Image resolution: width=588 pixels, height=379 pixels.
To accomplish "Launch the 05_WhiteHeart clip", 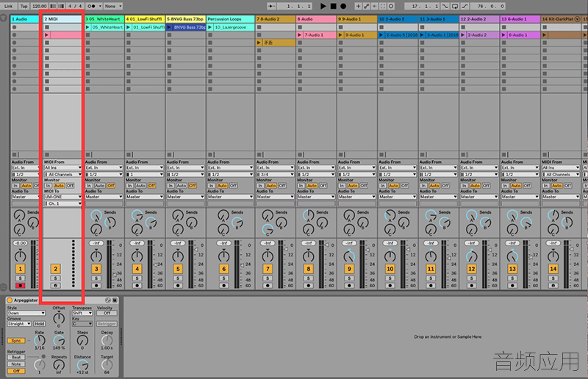I will tap(87, 27).
